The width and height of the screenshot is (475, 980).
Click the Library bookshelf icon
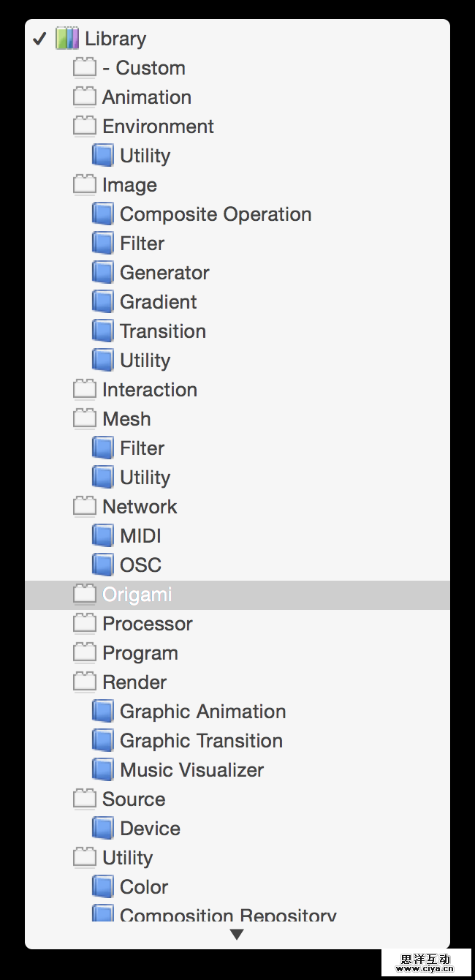pos(67,38)
